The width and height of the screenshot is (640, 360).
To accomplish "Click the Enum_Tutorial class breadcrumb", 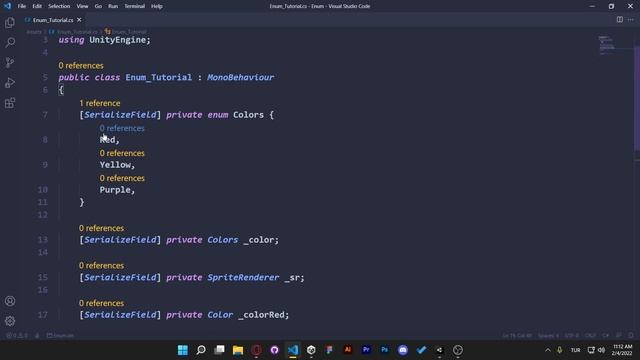I will pos(129,31).
